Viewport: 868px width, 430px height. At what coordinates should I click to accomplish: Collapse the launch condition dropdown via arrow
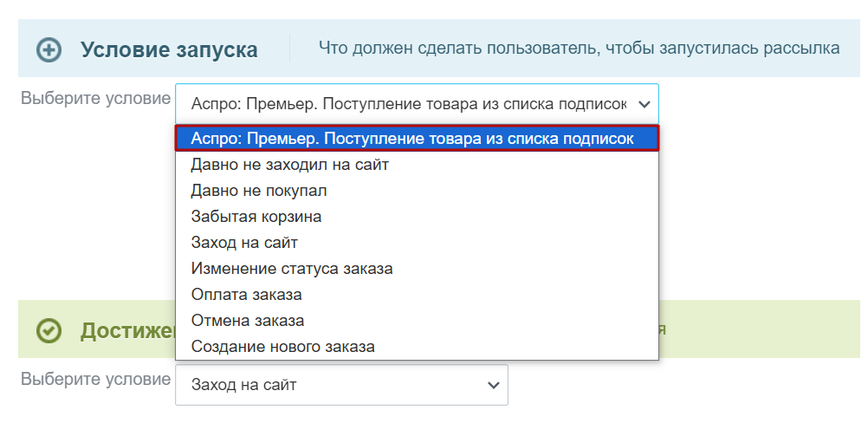click(x=644, y=104)
